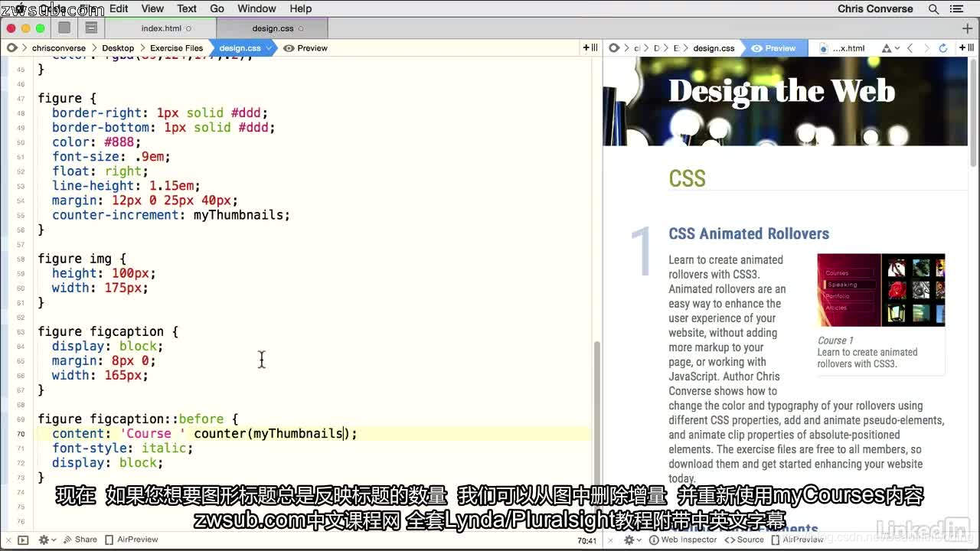980x551 pixels.
Task: Click the Chris Converse user name in menu bar
Action: coord(875,9)
